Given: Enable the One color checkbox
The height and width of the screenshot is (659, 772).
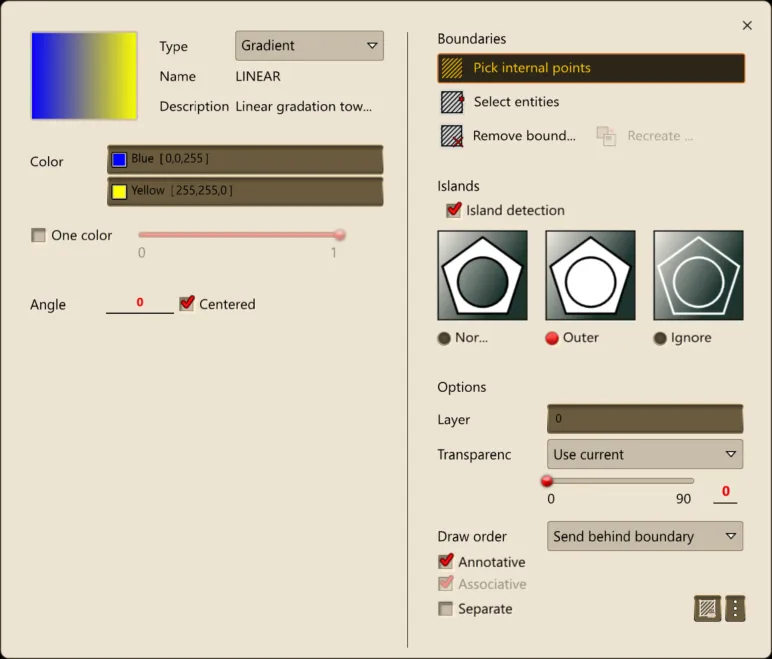Looking at the screenshot, I should [39, 236].
